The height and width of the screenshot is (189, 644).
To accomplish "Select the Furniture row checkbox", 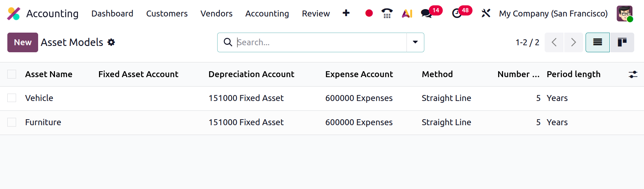I will 12,122.
